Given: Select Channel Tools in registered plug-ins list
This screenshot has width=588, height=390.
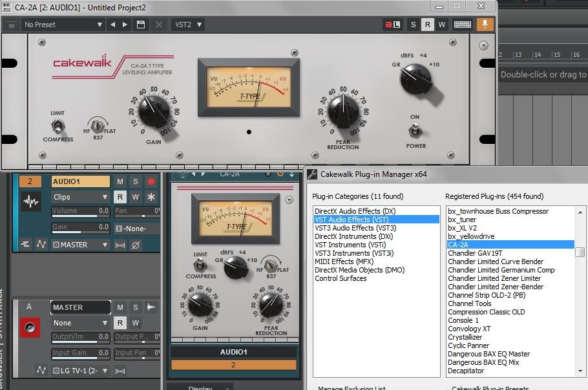Looking at the screenshot, I should pos(470,303).
